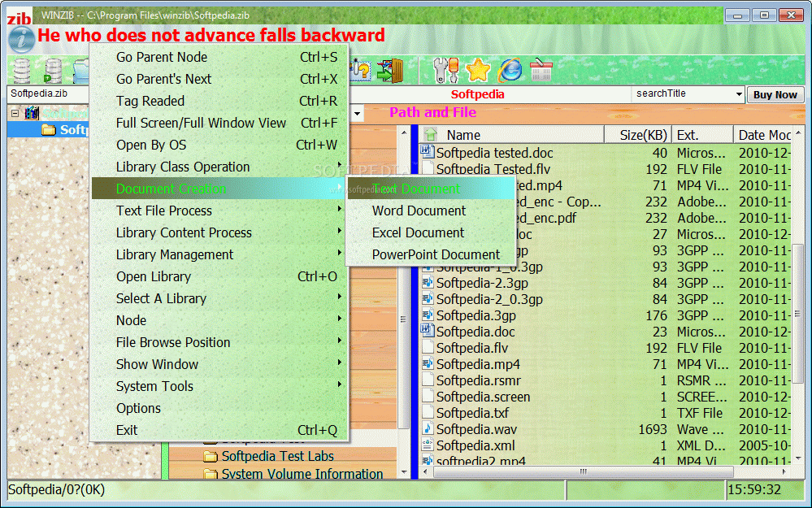Click the doc icon of Softpedia tested.doc
The image size is (812, 508).
(x=427, y=152)
